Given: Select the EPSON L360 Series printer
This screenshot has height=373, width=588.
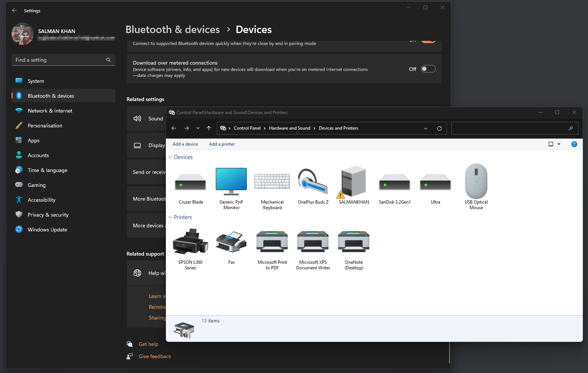Looking at the screenshot, I should pyautogui.click(x=190, y=242).
